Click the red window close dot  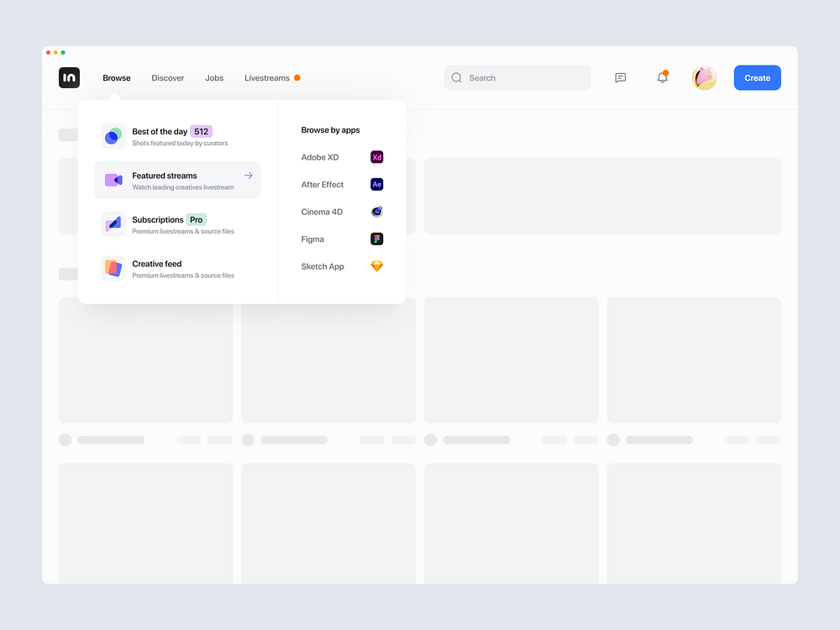click(48, 52)
